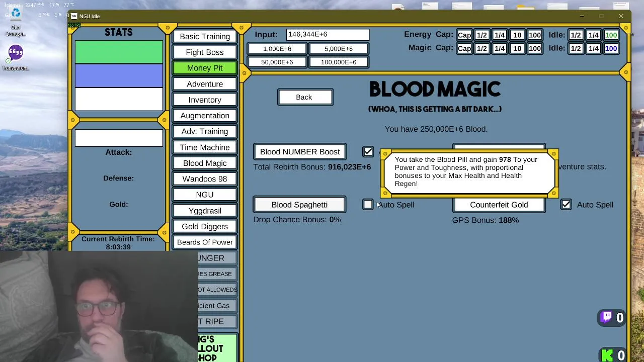Open the Transparen... desktop shortcut icon

point(16,52)
